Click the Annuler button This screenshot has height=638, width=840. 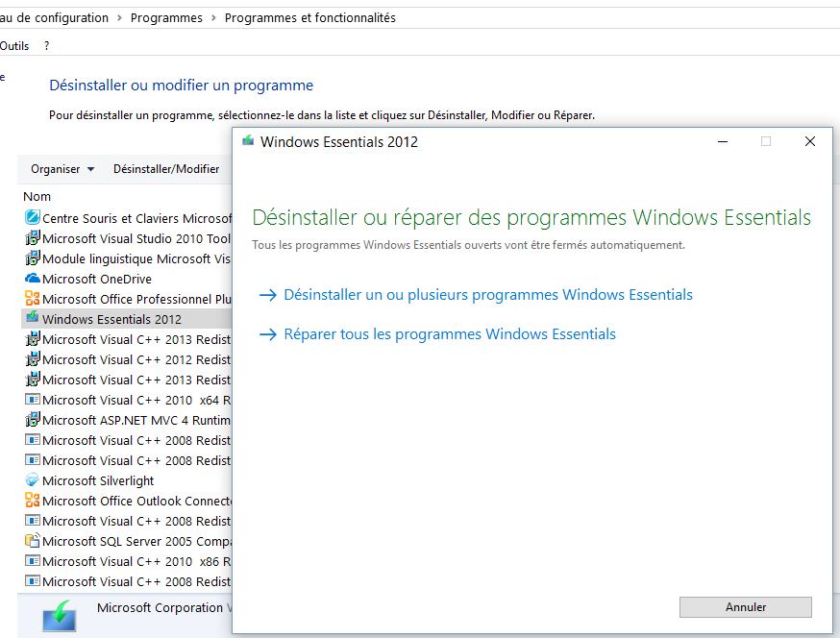click(745, 607)
